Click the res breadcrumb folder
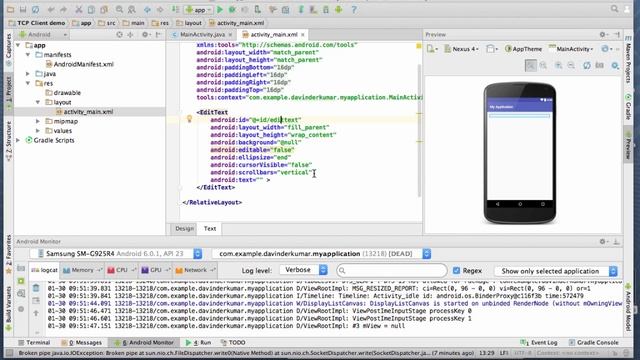Viewport: 640px width, 360px height. point(160,23)
